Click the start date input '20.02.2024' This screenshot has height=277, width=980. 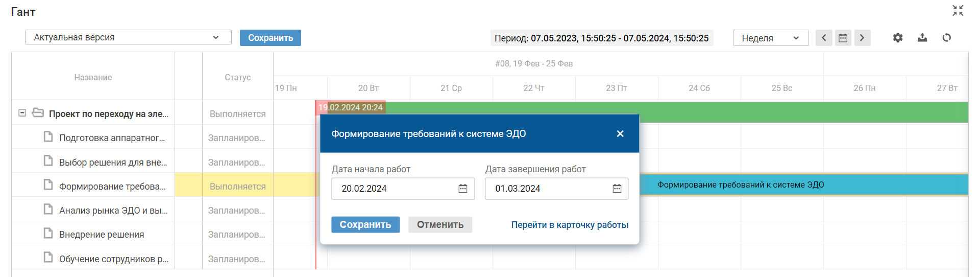pos(393,189)
